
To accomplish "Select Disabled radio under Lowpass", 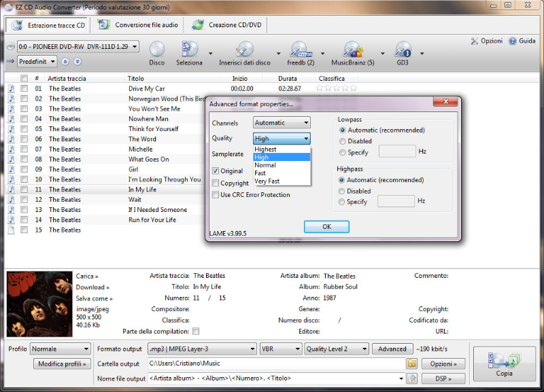I will coord(342,141).
